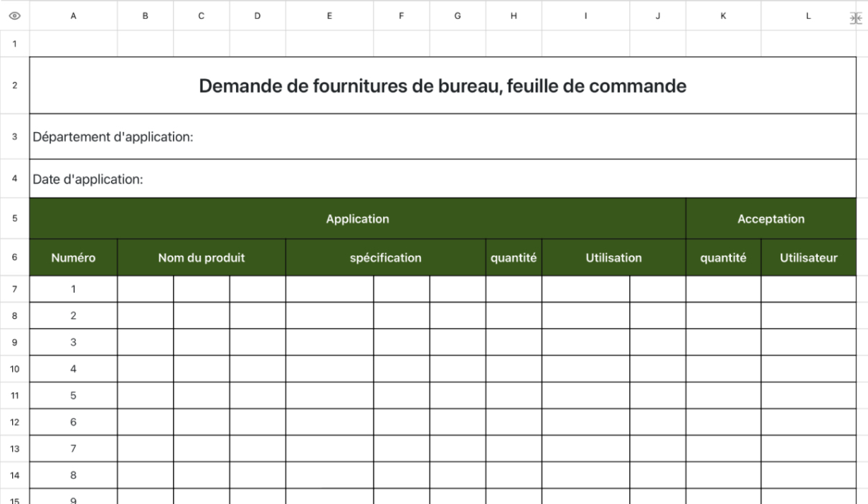This screenshot has width=868, height=504.
Task: Click the Numéro cell containing 4
Action: coord(73,368)
